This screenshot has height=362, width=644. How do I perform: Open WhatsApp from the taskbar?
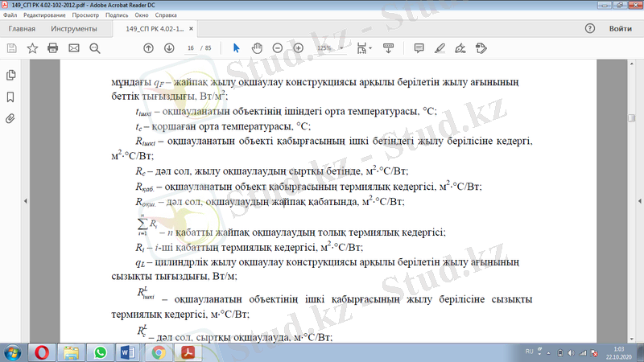tap(100, 352)
